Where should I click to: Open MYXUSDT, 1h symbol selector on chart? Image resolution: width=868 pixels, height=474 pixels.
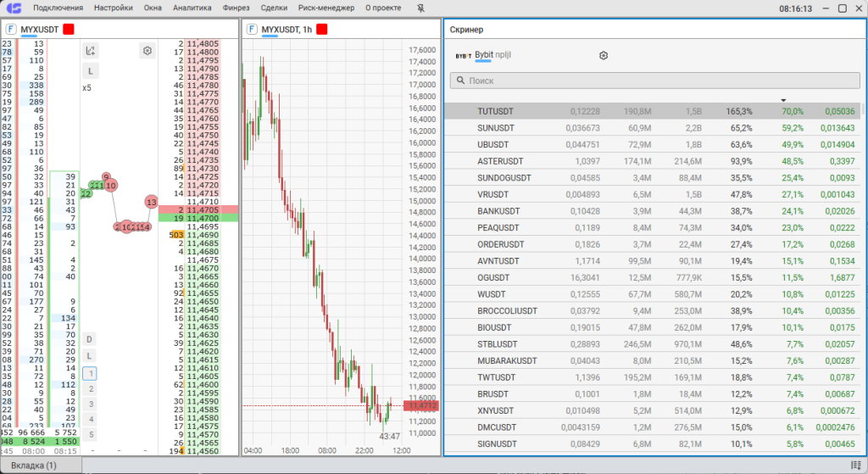(287, 29)
